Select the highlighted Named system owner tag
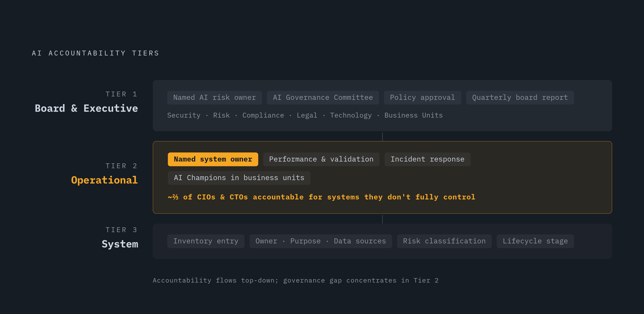 213,159
